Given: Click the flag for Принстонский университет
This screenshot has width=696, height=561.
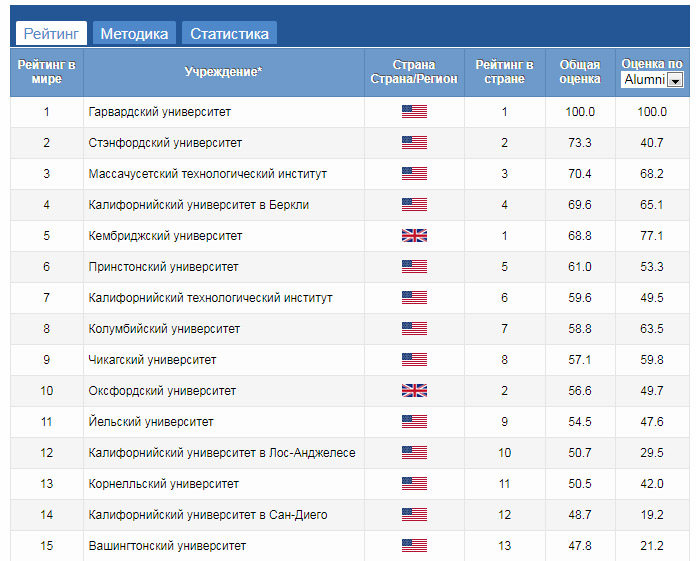Looking at the screenshot, I should (414, 267).
